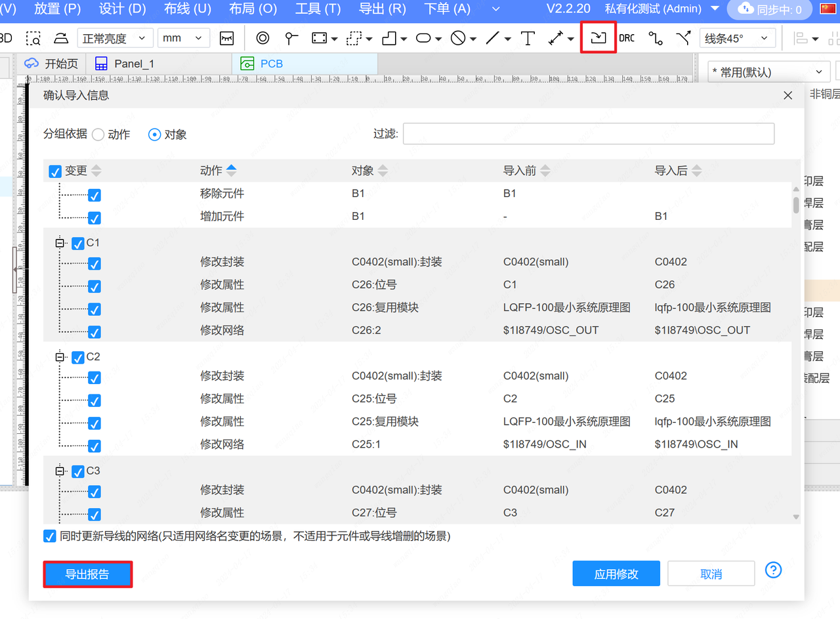
Task: Open the 设计 (D) menu
Action: (122, 9)
